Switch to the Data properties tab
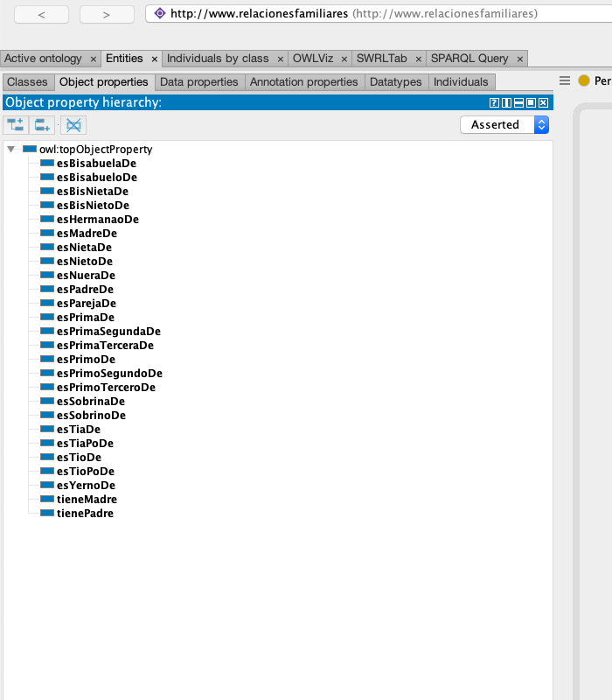 (198, 82)
